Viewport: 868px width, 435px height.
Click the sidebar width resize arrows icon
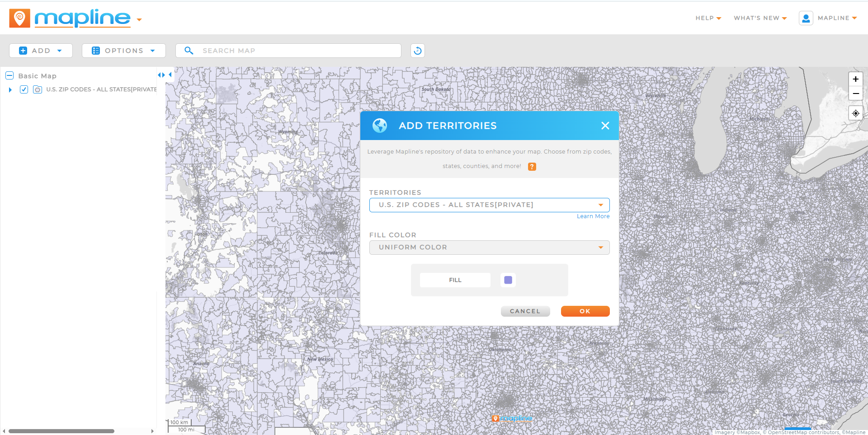[x=161, y=75]
